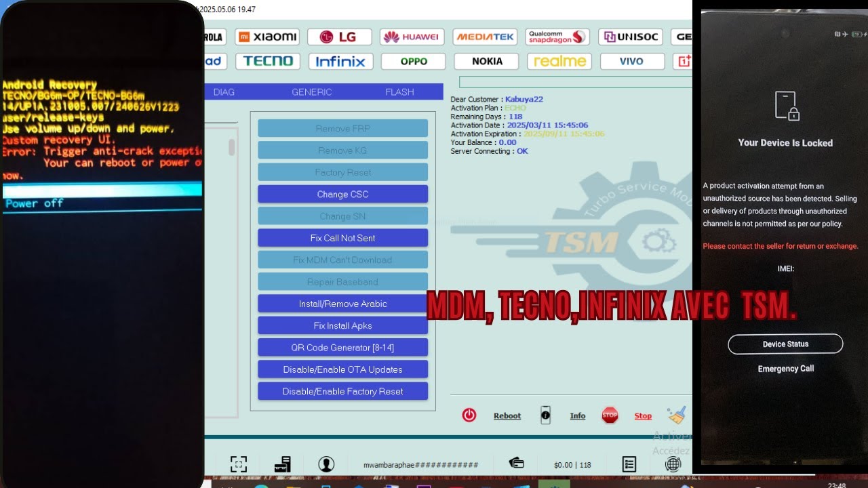Click customer name Kabuya22

524,100
